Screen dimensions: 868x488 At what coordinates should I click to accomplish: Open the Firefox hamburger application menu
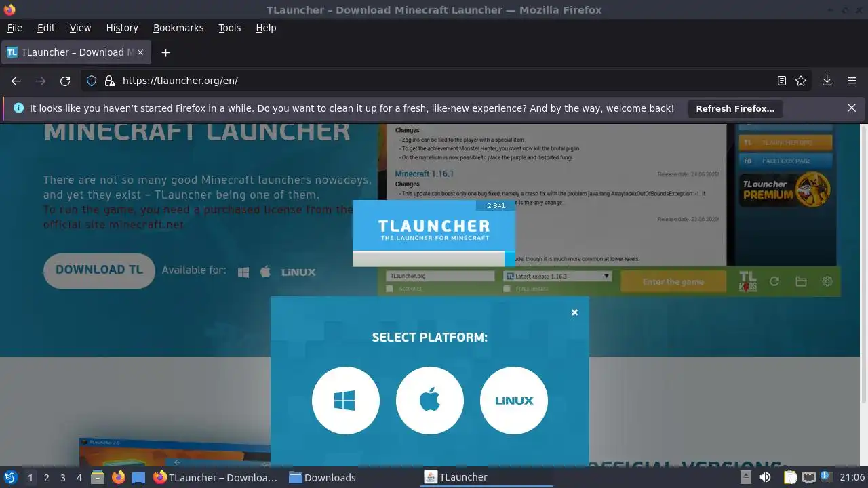click(x=852, y=81)
